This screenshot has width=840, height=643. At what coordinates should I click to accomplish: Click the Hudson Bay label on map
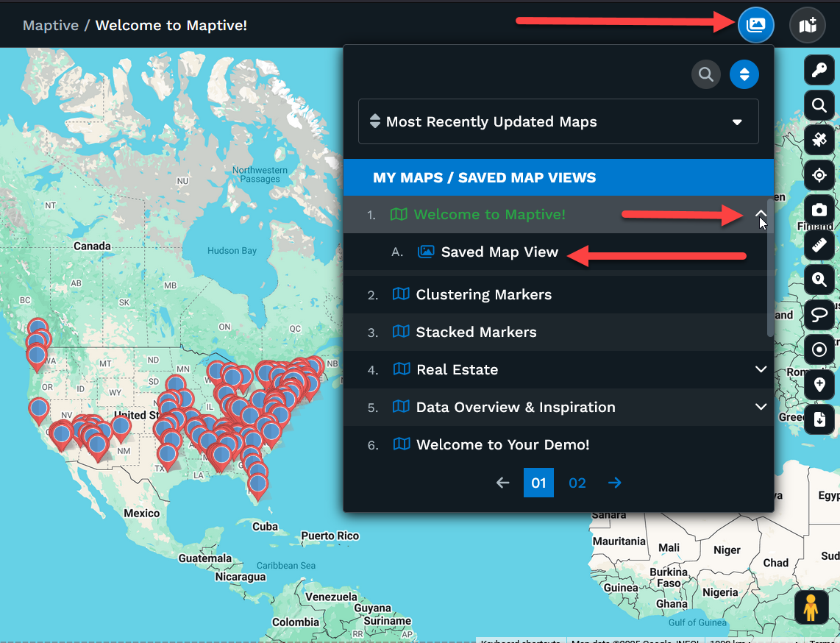tap(232, 251)
